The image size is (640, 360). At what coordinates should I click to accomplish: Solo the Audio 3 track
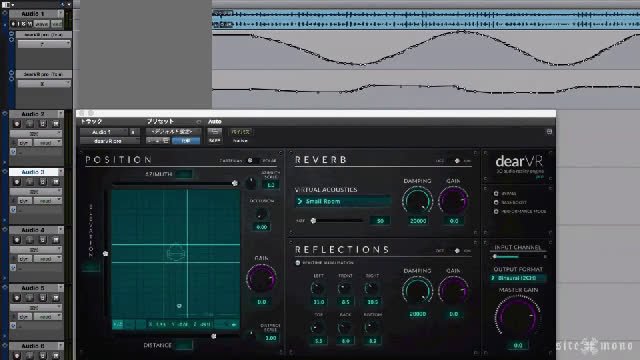43,182
